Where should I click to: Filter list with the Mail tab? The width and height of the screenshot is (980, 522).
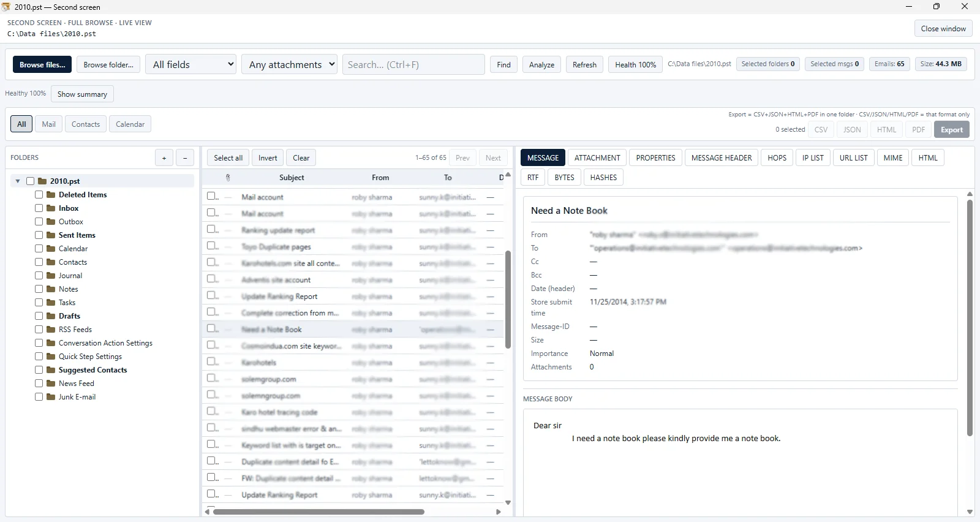coord(49,124)
